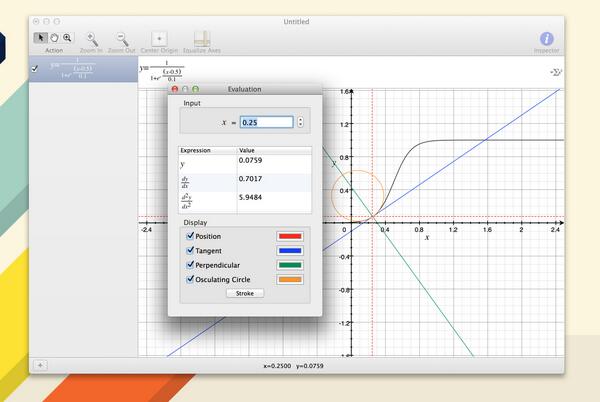600x402 pixels.
Task: Select the hand pan tool
Action: click(x=54, y=37)
